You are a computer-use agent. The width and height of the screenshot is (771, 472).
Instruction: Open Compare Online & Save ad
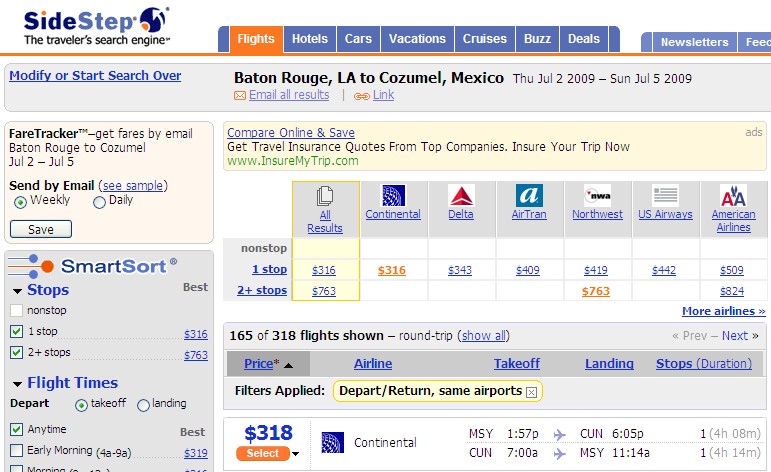coord(291,133)
